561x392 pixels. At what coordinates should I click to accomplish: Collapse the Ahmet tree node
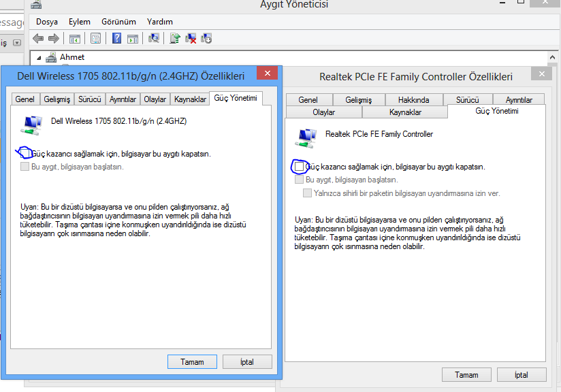click(39, 58)
